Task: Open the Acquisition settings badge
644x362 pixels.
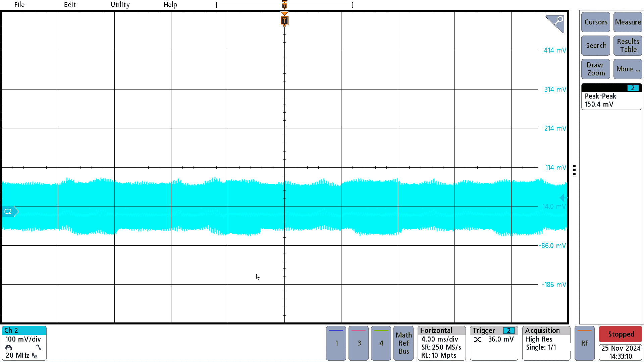Action: (x=546, y=343)
